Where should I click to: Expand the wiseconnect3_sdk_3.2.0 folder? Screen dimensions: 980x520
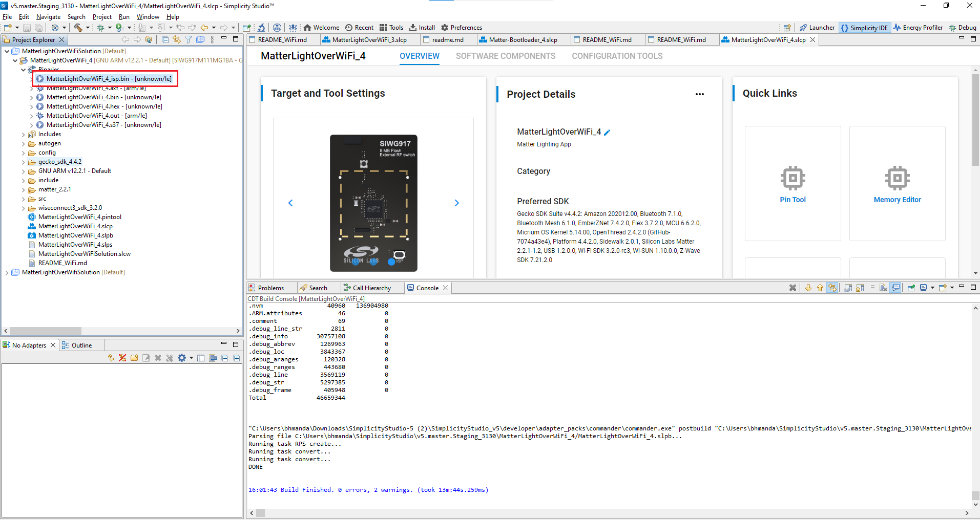(23, 208)
